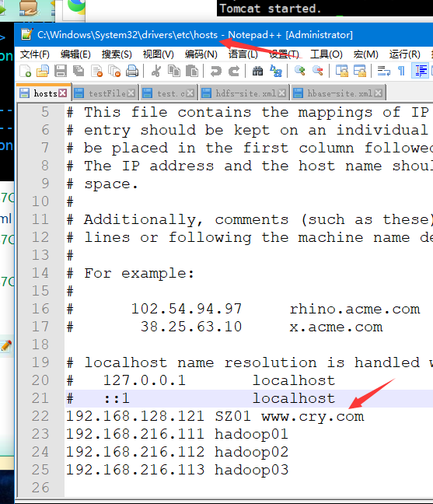
Task: Click rhino.acme.com on line 16
Action: [354, 309]
